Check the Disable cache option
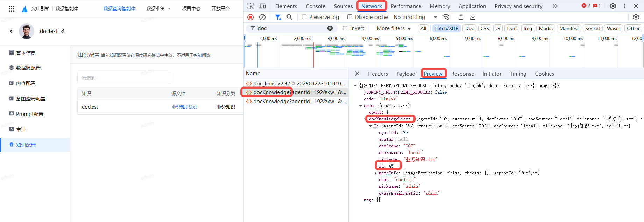The height and width of the screenshot is (222, 644). tap(350, 17)
